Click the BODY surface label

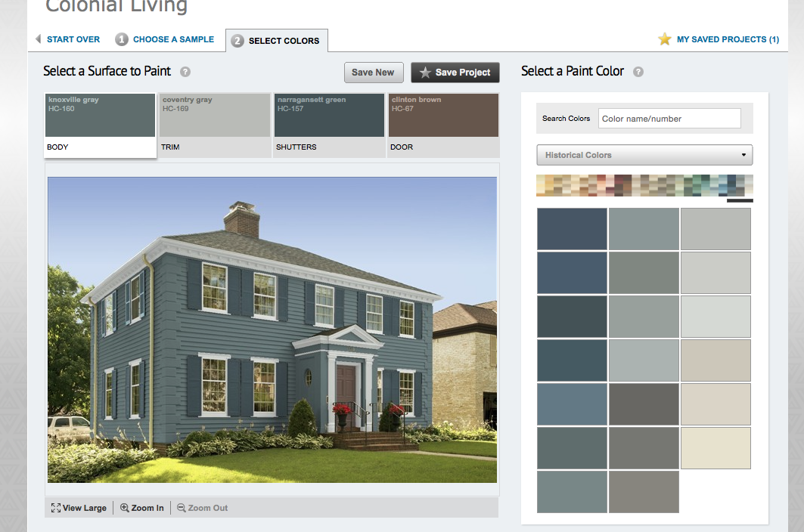click(x=57, y=147)
